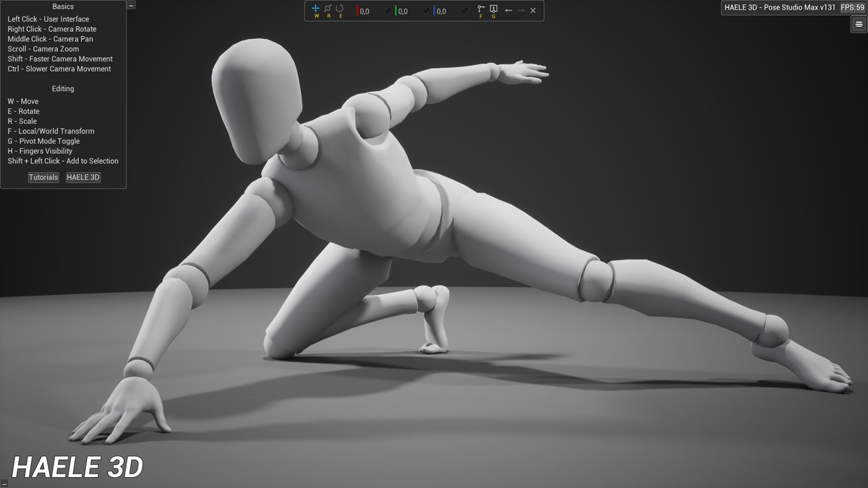Click the HAELE 3D button in help panel

[x=83, y=177]
